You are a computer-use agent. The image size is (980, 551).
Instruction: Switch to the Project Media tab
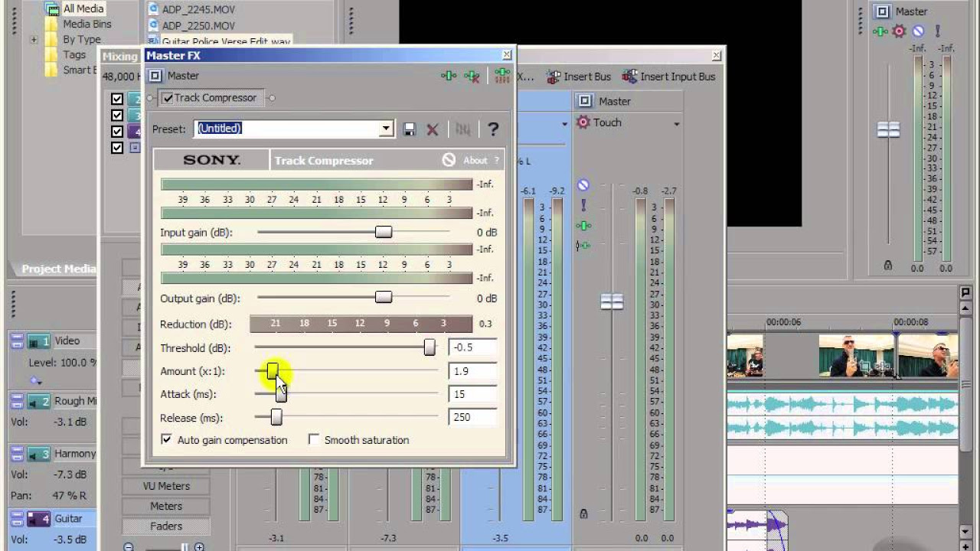click(x=57, y=269)
